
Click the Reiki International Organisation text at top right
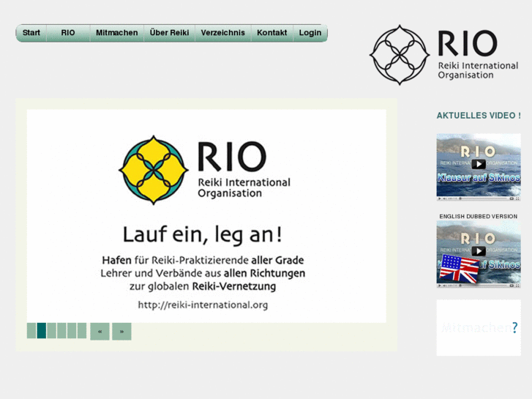(x=478, y=70)
